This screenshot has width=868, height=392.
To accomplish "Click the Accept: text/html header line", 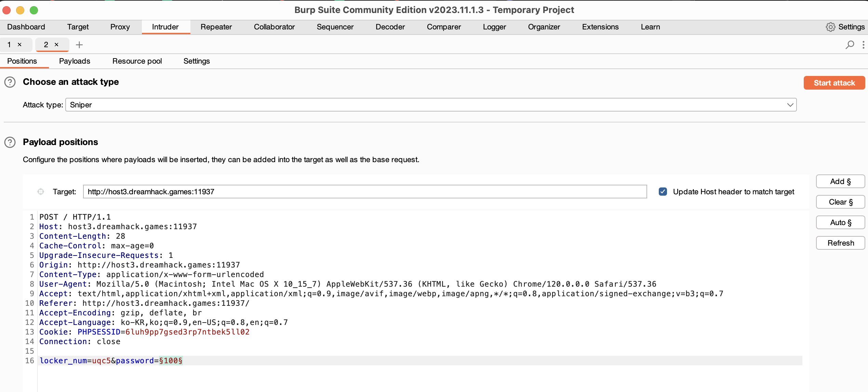I will (x=381, y=293).
